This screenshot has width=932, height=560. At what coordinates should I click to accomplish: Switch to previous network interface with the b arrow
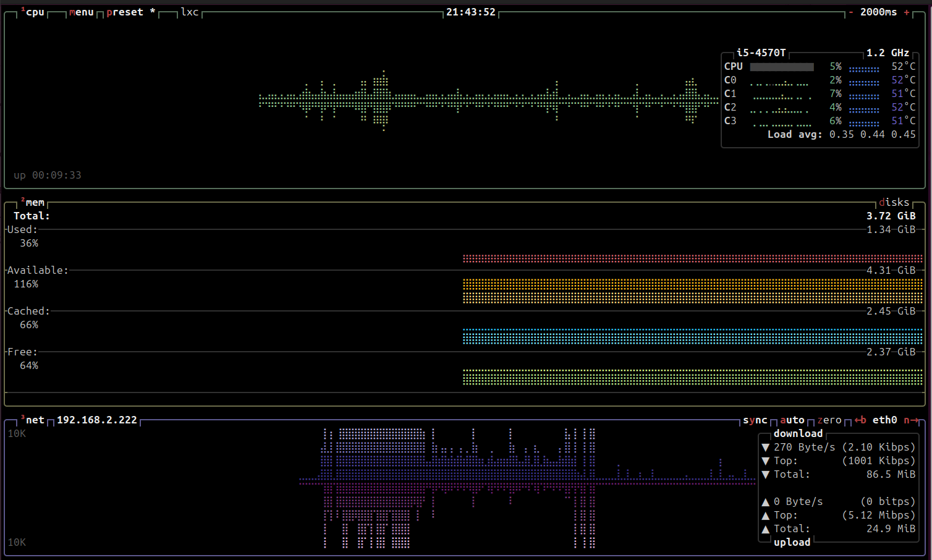[x=860, y=420]
